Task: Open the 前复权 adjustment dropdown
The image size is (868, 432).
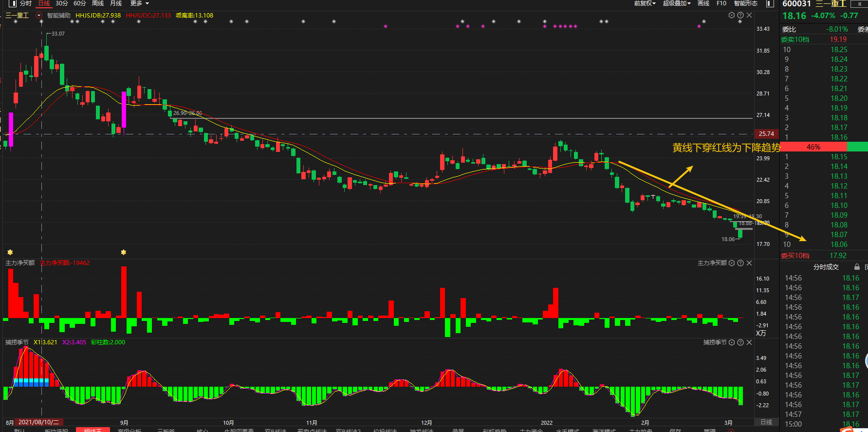Action: (x=645, y=3)
